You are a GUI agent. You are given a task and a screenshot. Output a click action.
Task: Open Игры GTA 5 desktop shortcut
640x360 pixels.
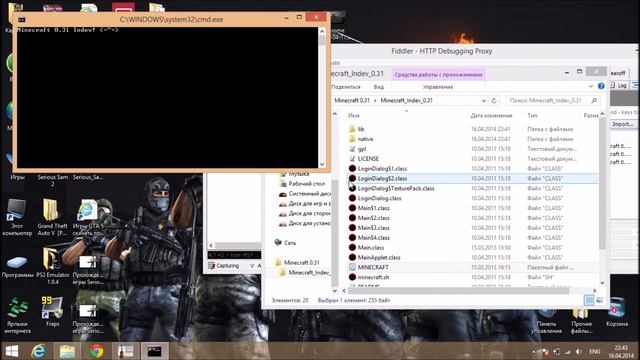(88, 217)
